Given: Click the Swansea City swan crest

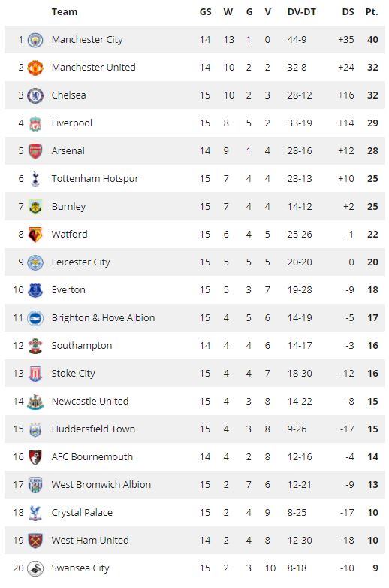Looking at the screenshot, I should (35, 568).
